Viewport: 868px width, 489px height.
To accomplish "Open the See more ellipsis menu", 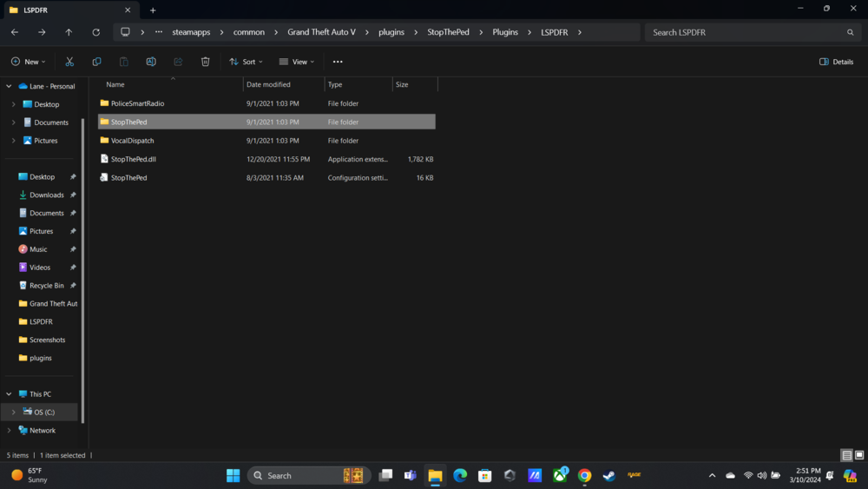I will [x=338, y=62].
